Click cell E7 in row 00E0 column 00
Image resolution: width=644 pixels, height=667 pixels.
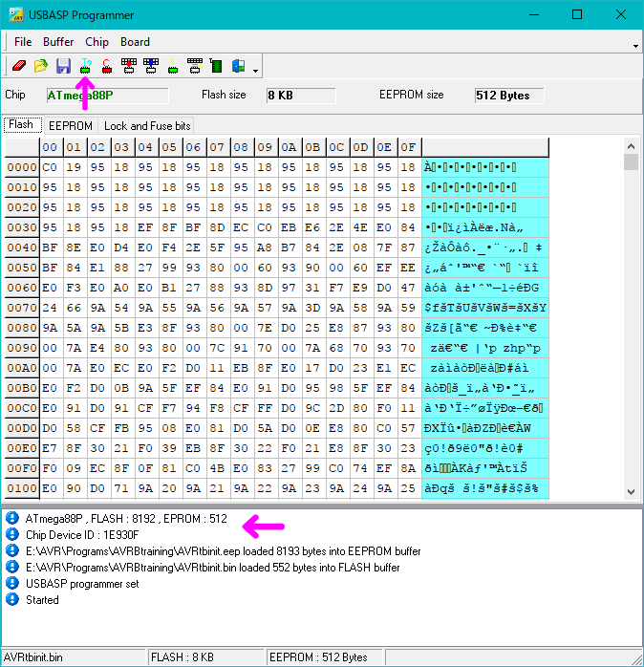(x=50, y=448)
